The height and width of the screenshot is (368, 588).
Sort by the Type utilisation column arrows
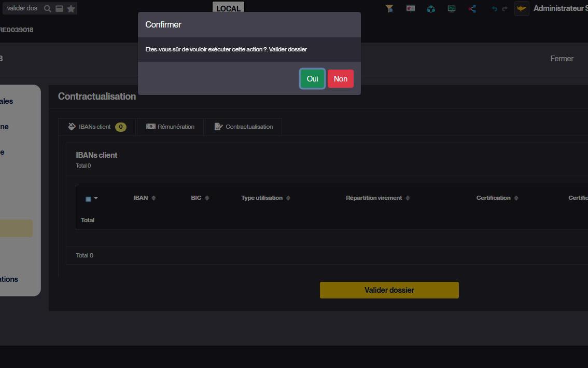tap(288, 198)
